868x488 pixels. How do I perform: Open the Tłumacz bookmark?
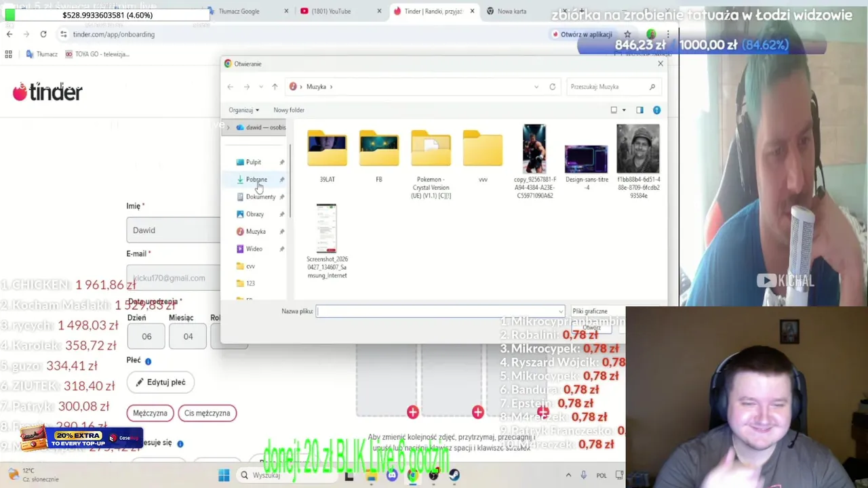pyautogui.click(x=41, y=54)
